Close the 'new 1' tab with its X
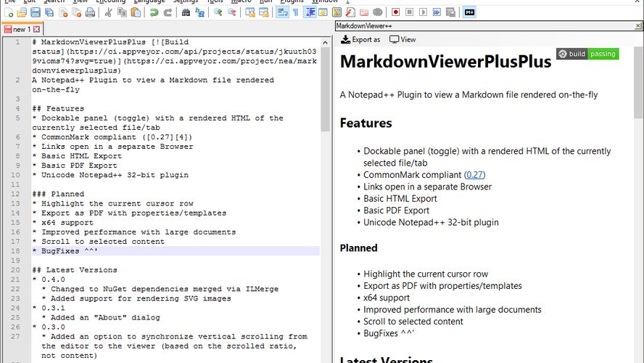 point(36,29)
